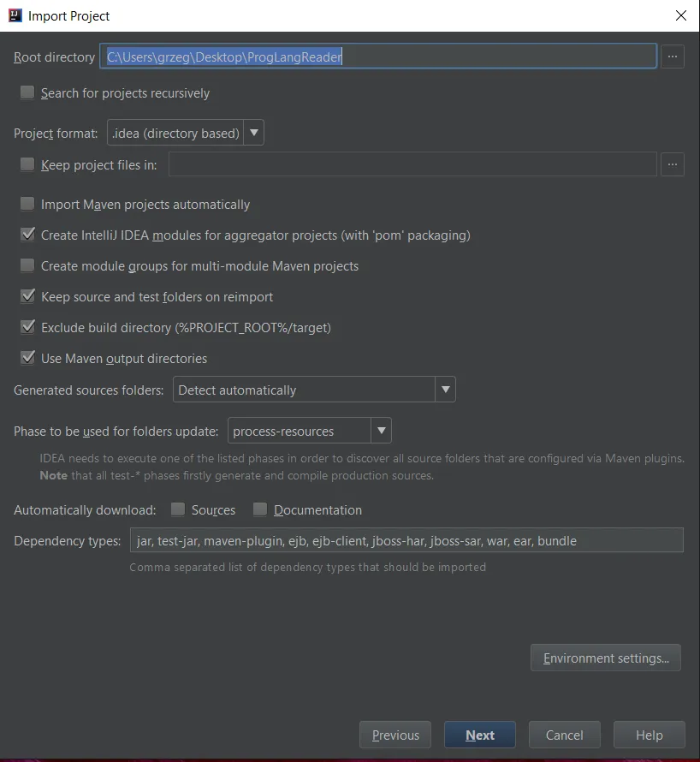Browse for Root directory with ellipsis button
This screenshot has width=700, height=762.
(673, 57)
